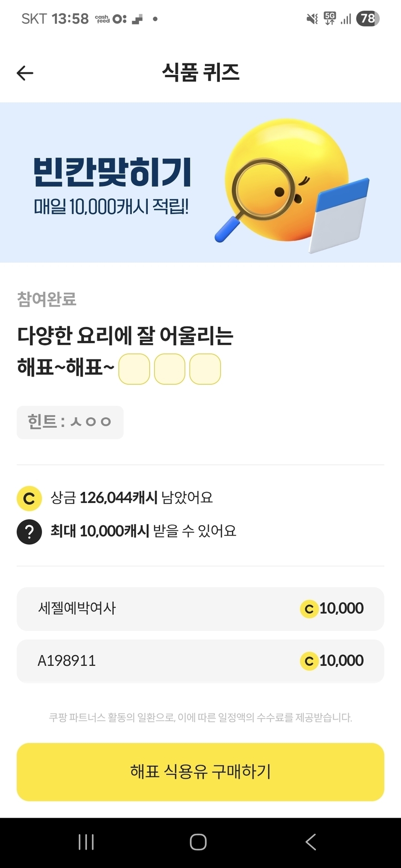This screenshot has height=868, width=401.
Task: Select the third blank answer box
Action: (x=205, y=369)
